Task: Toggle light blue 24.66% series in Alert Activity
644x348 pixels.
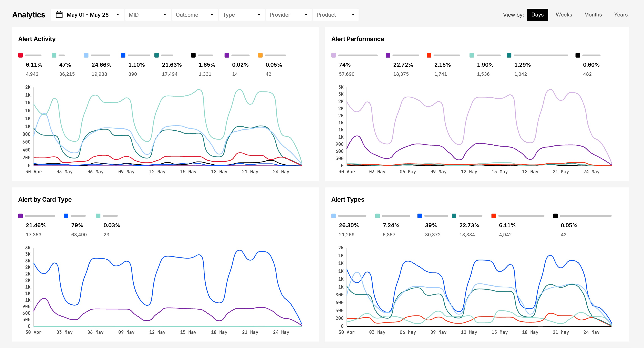Action: pos(86,55)
